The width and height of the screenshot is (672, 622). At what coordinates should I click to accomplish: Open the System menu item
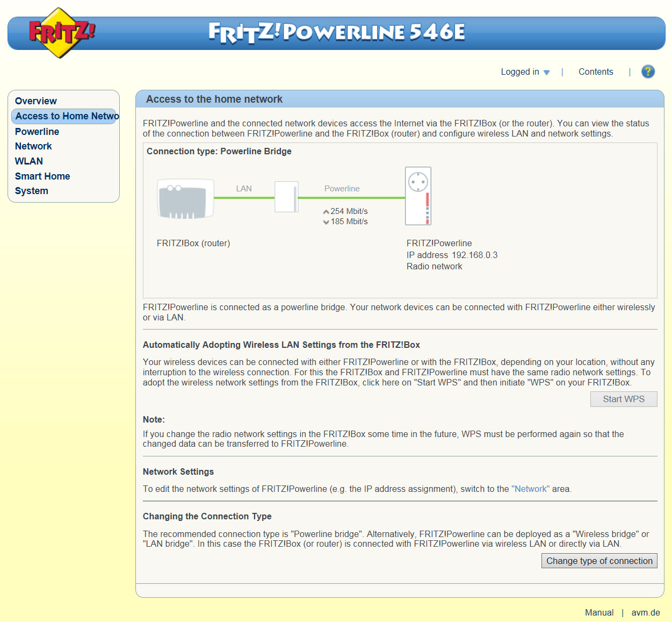click(32, 191)
